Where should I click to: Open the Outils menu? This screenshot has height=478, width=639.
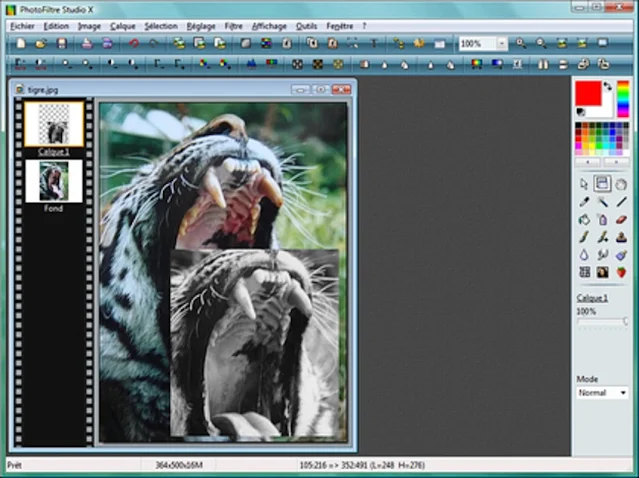click(306, 26)
